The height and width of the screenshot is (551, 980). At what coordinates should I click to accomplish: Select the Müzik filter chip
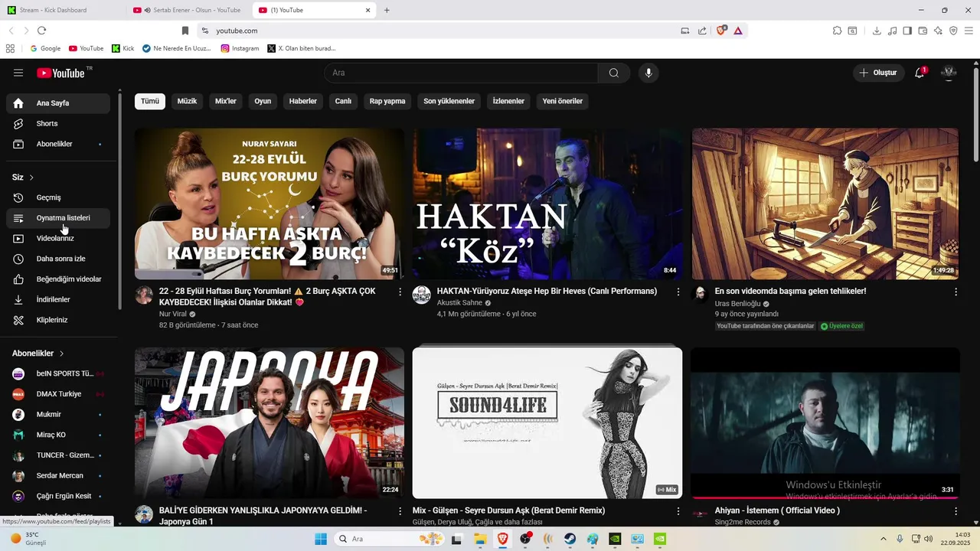(188, 101)
